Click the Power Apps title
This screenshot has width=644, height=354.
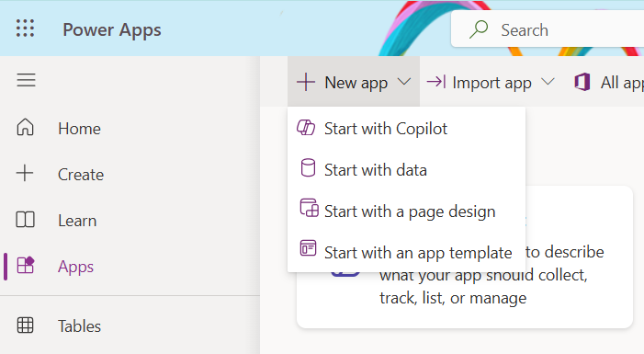pyautogui.click(x=112, y=30)
